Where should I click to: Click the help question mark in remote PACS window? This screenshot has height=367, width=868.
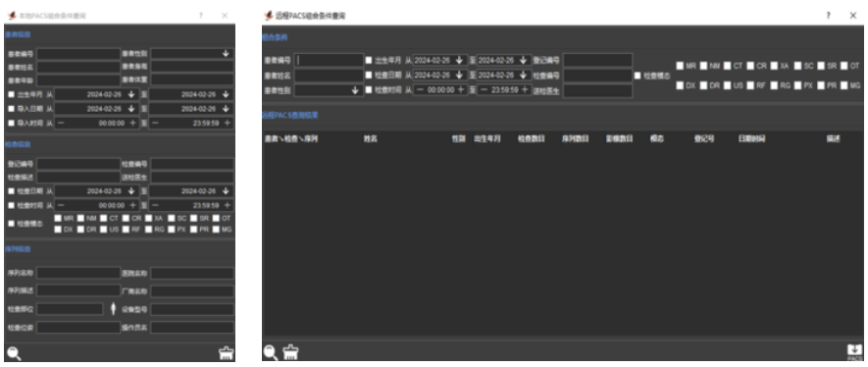pyautogui.click(x=828, y=16)
